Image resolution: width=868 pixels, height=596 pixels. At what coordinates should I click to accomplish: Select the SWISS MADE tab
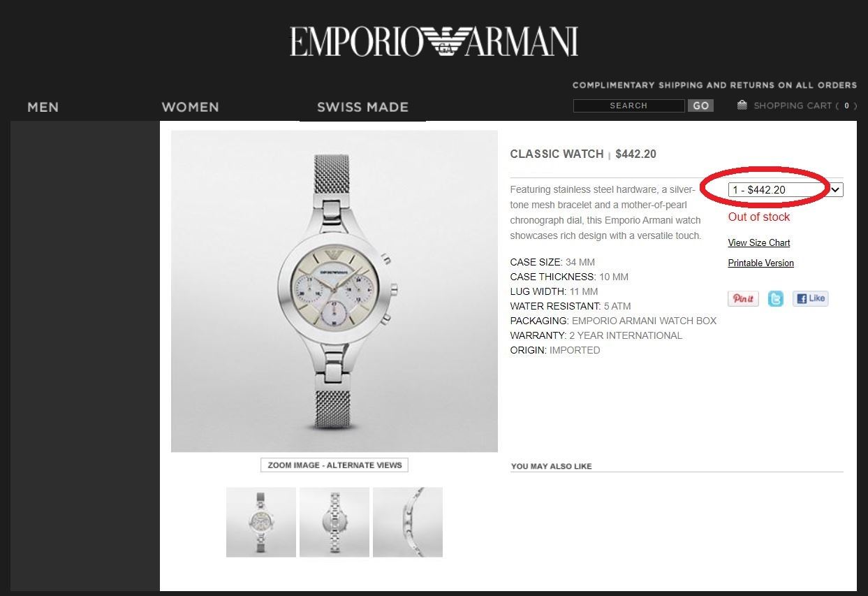point(362,107)
